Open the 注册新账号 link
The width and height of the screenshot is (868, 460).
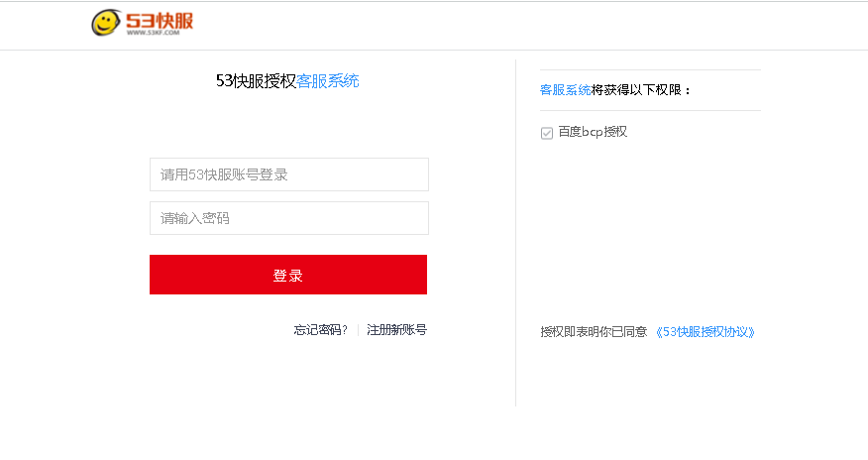click(396, 330)
